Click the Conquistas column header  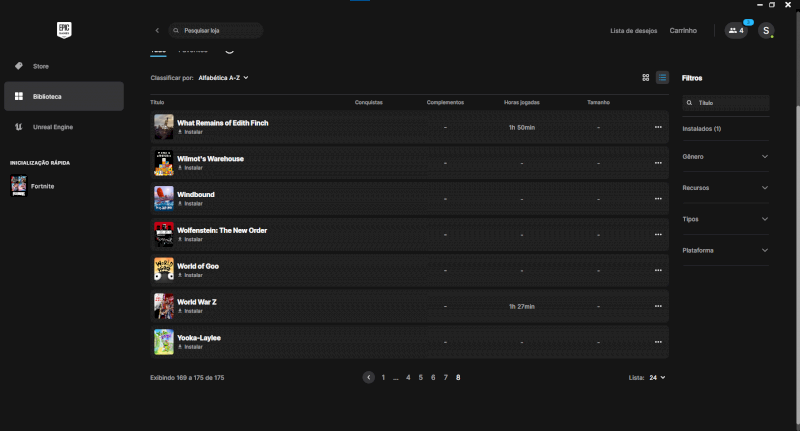368,103
